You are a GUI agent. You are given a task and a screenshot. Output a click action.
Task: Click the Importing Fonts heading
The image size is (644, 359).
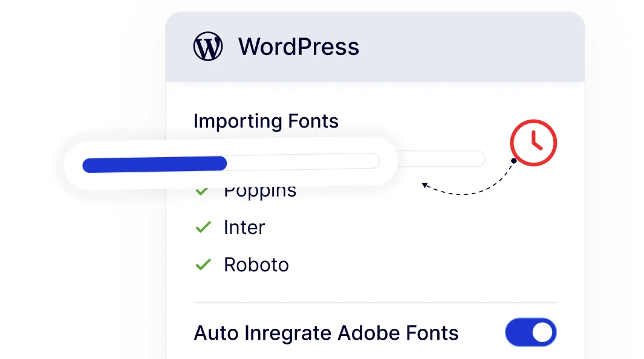265,121
